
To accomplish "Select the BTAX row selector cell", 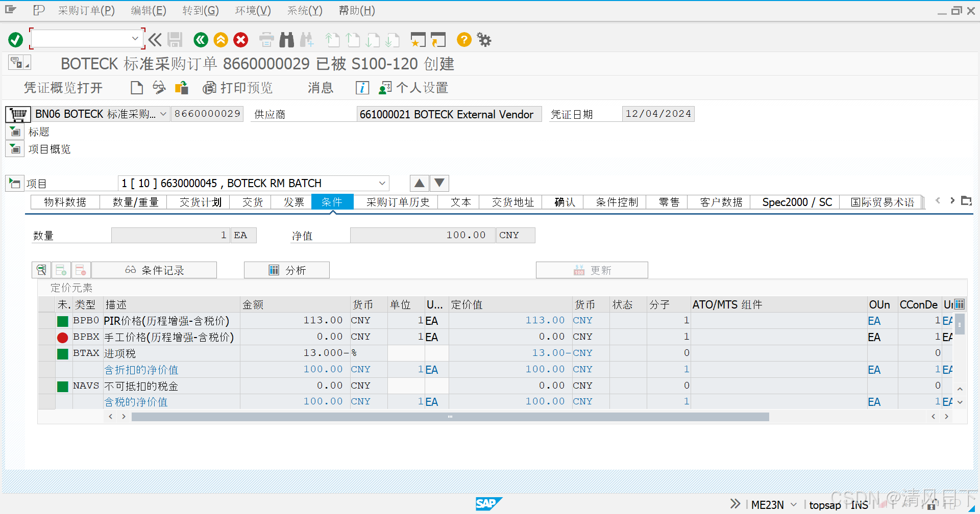I will pos(47,353).
